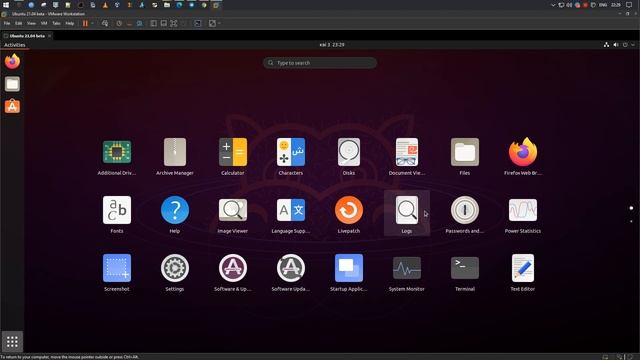
Task: Enter VMware full screen mode
Action: pyautogui.click(x=174, y=24)
